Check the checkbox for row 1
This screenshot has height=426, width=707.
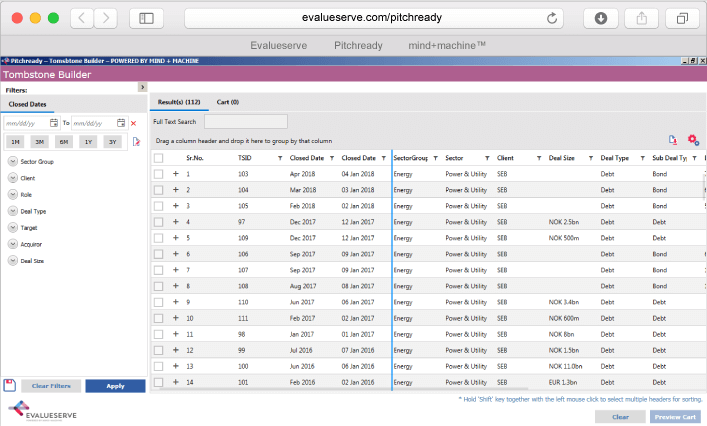pyautogui.click(x=158, y=174)
